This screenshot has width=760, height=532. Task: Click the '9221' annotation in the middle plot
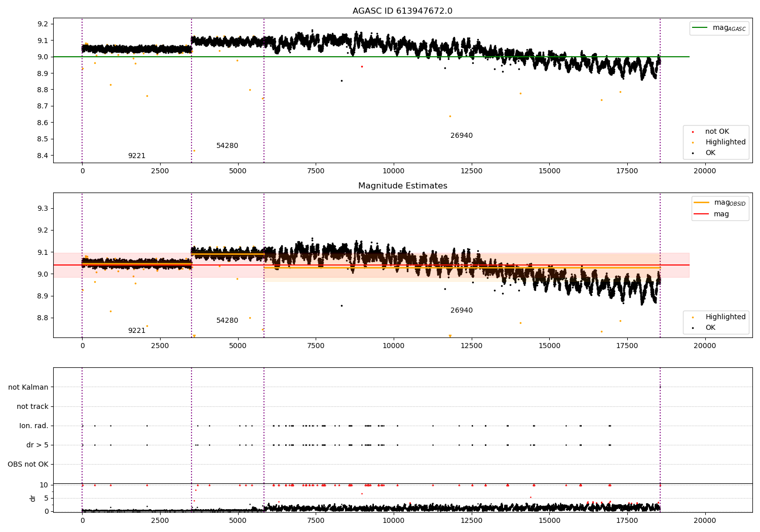[136, 331]
